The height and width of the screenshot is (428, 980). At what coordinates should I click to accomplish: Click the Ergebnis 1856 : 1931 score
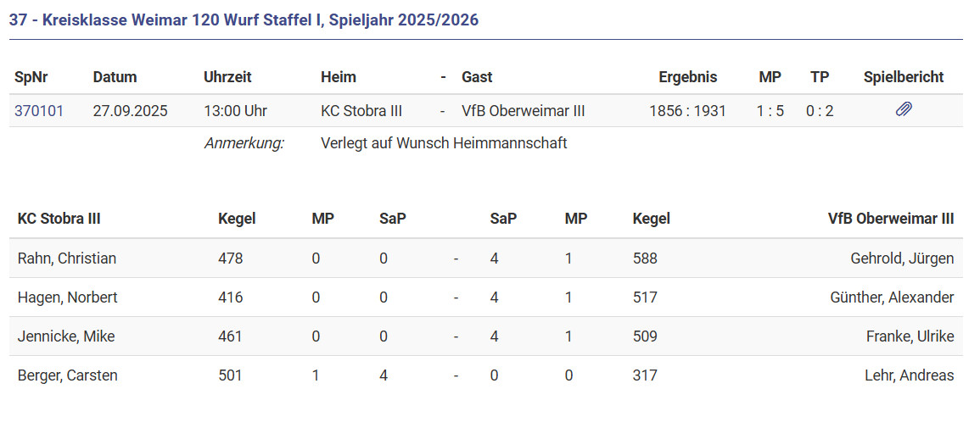tap(687, 111)
